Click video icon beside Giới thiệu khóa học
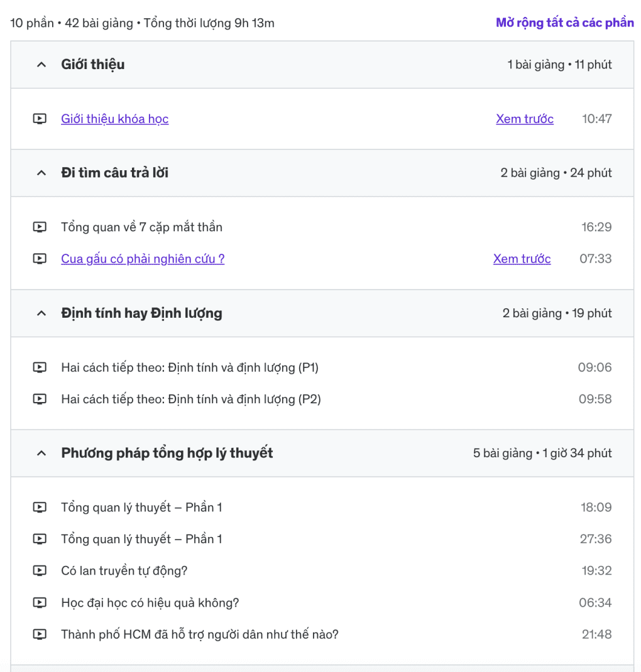This screenshot has width=641, height=672. [x=40, y=119]
